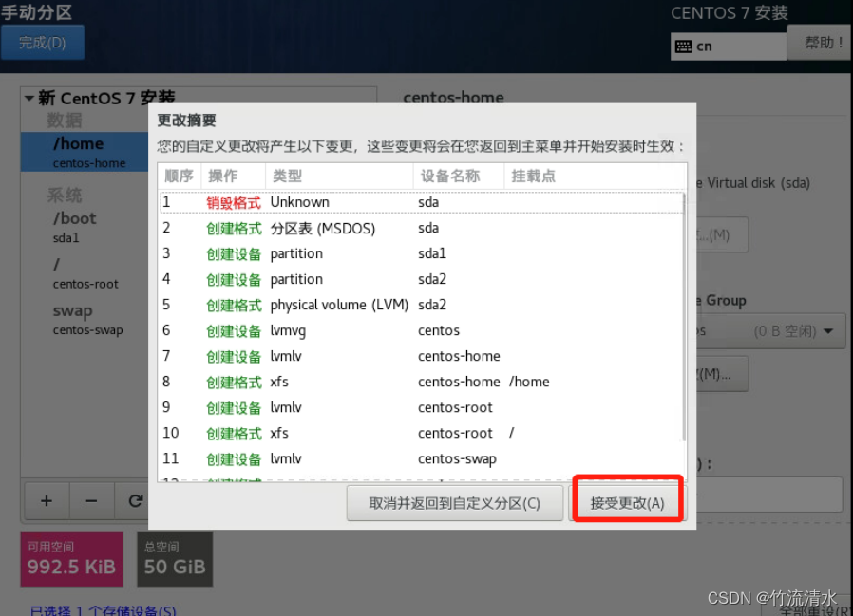Click the 顺序 column header
This screenshot has width=853, height=616.
[180, 177]
